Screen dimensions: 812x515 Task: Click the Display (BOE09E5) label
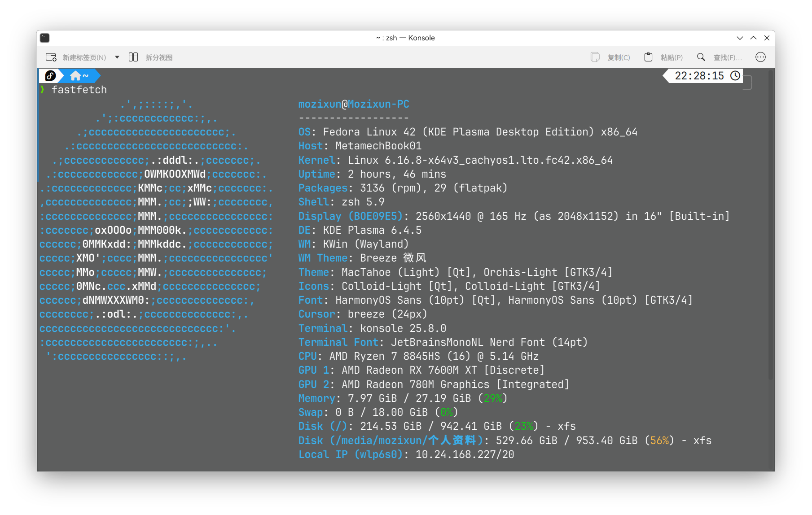pos(351,216)
